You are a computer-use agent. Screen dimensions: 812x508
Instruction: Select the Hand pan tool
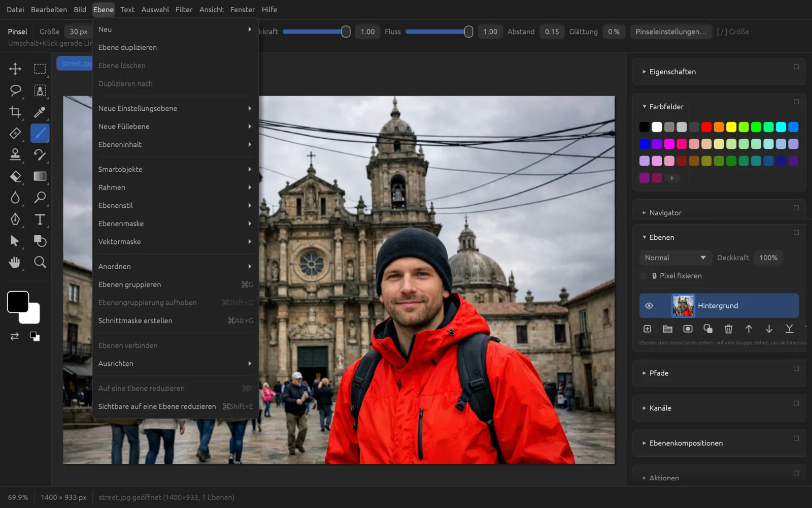pyautogui.click(x=15, y=262)
